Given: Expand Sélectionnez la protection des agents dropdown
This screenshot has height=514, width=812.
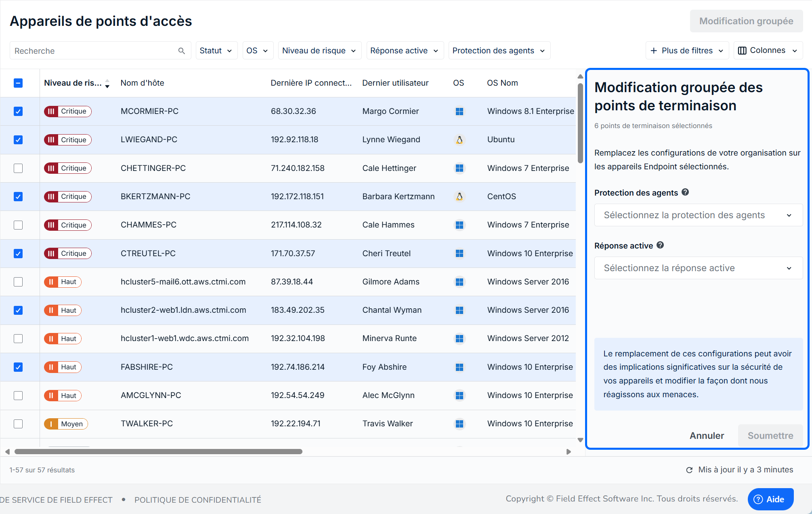Looking at the screenshot, I should [x=698, y=215].
